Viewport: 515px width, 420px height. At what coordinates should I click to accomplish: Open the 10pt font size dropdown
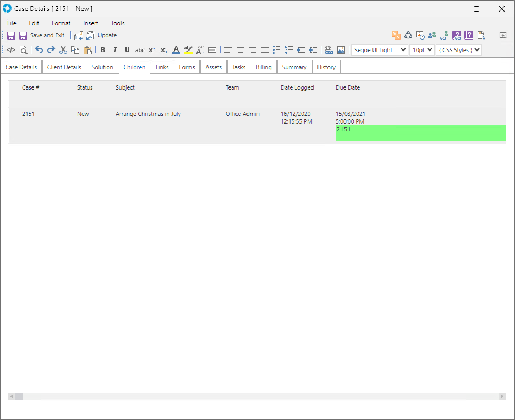point(422,50)
